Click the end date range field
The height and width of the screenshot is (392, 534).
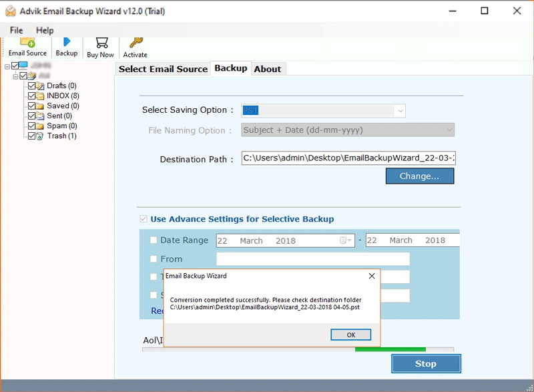tap(413, 240)
